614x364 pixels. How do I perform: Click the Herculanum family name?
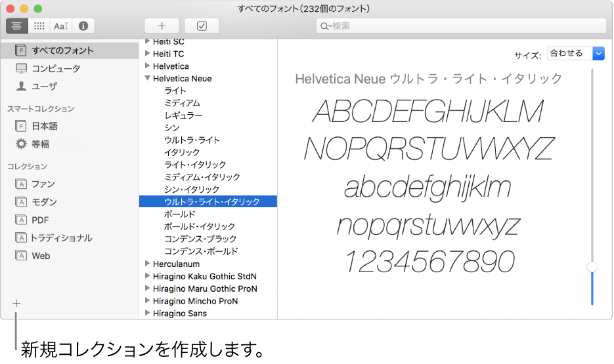pos(176,264)
